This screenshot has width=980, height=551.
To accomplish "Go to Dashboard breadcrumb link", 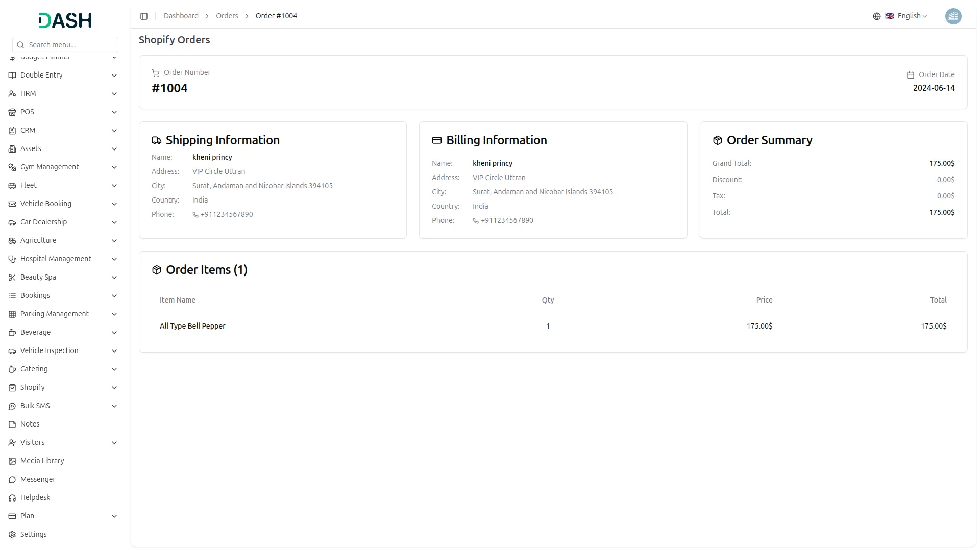I will coord(181,16).
